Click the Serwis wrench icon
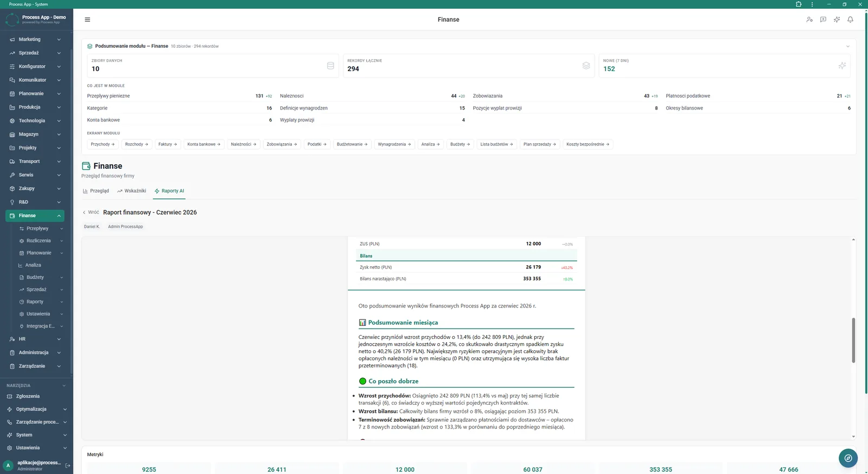The height and width of the screenshot is (474, 868). [12, 175]
